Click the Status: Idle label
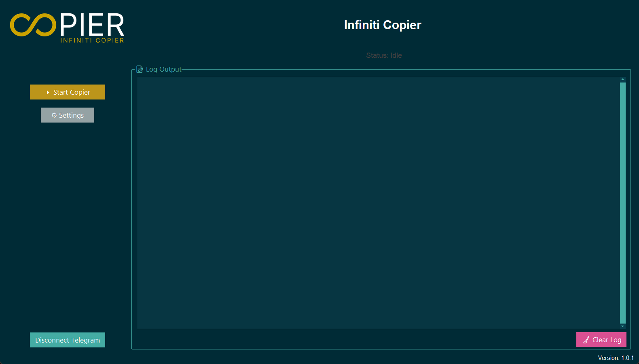Screen dimensions: 639x364 (384, 55)
